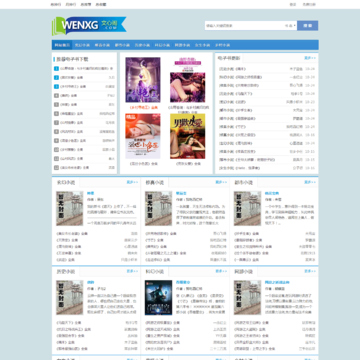360x360 pixels.
Task: Open the 玄幻小说 navigation bar item
Action: (82, 45)
